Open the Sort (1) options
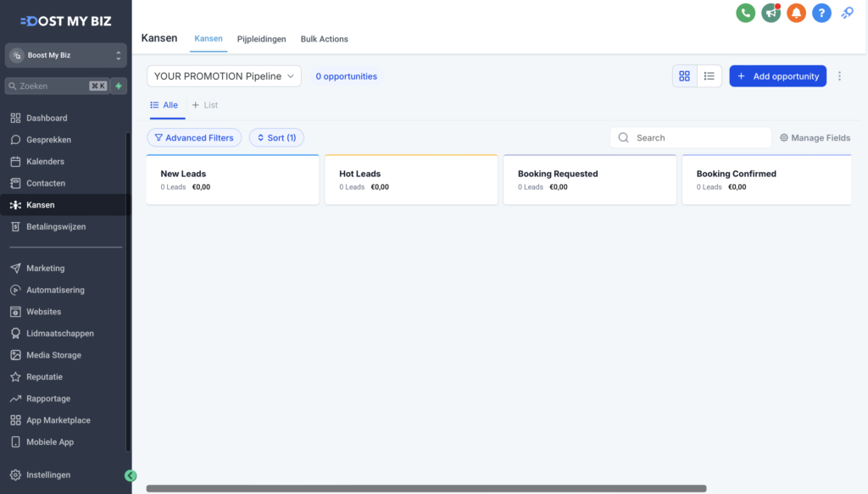Screen dimensions: 868x494 click(x=276, y=137)
